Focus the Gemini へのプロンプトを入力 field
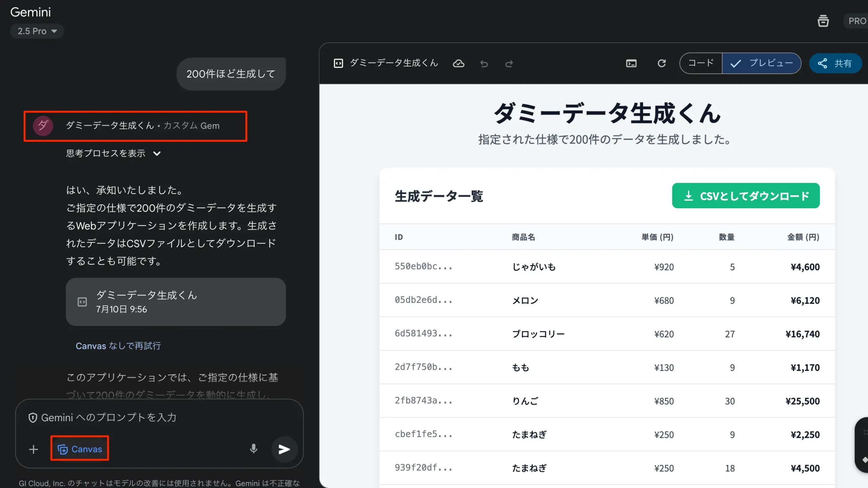Screen dimensions: 868x488 tap(159, 417)
